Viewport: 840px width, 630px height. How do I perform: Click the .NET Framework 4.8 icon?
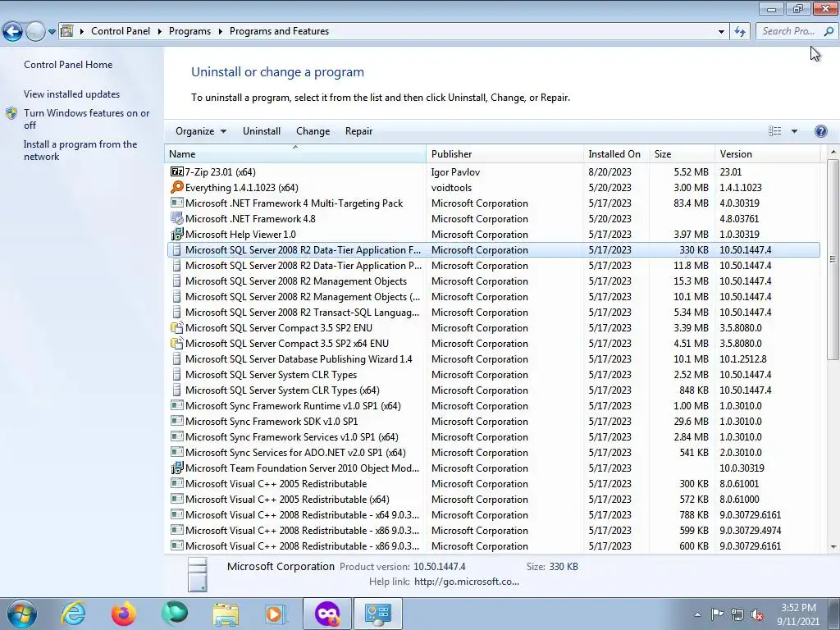(x=177, y=218)
